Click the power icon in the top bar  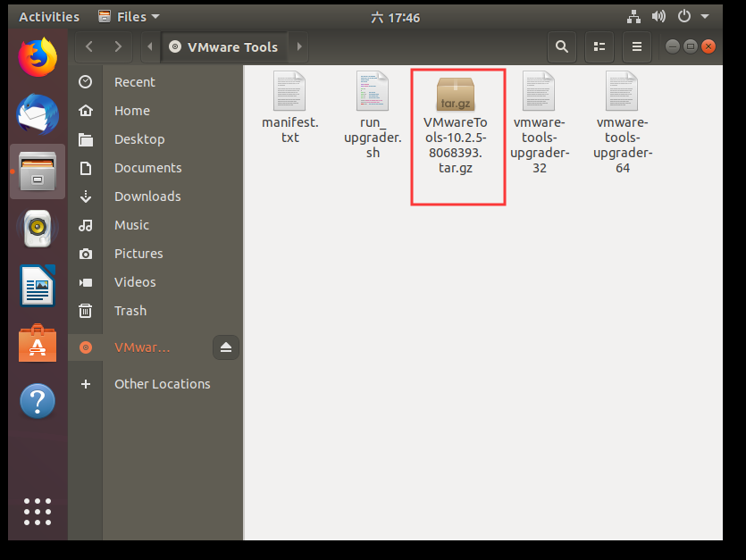click(x=684, y=17)
